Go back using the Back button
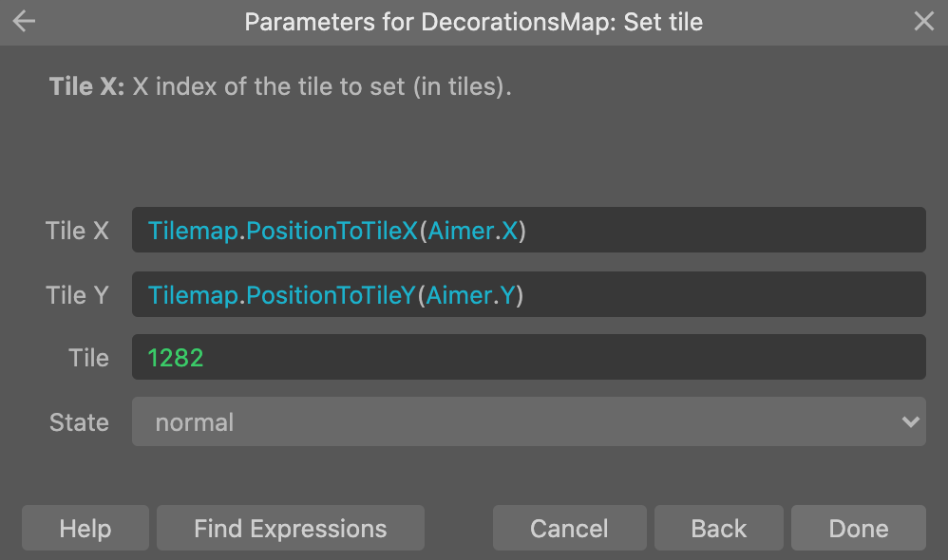Viewport: 948px width, 560px height. (719, 528)
